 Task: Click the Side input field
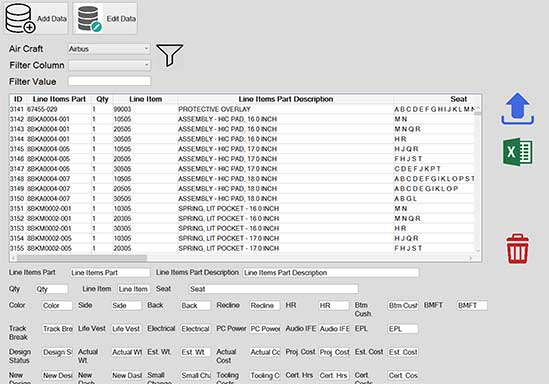pos(126,306)
